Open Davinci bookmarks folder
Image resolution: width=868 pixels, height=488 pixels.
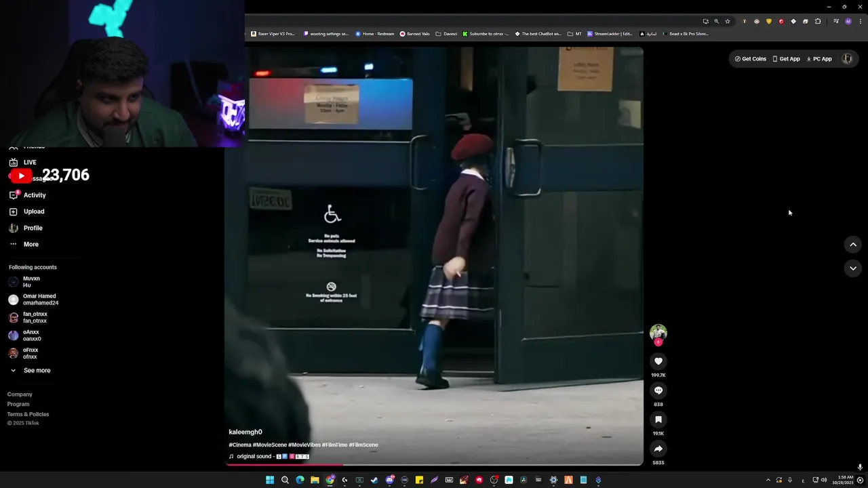[x=446, y=34]
